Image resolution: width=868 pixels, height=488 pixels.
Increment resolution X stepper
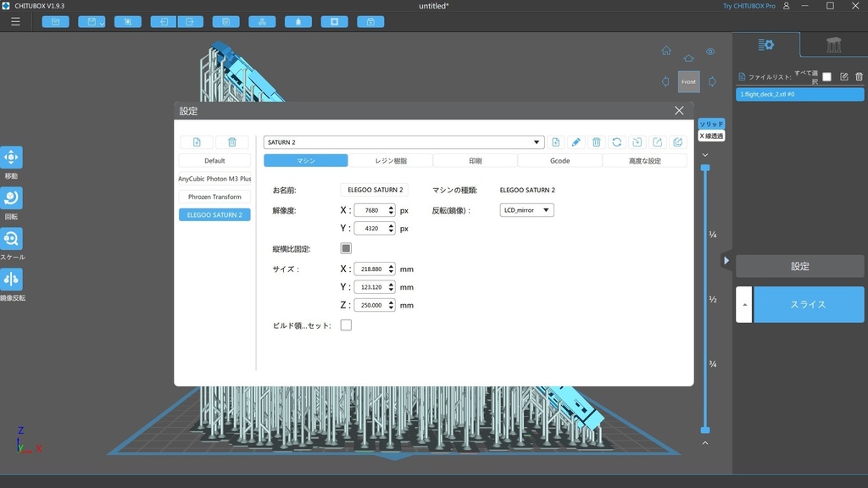[392, 208]
